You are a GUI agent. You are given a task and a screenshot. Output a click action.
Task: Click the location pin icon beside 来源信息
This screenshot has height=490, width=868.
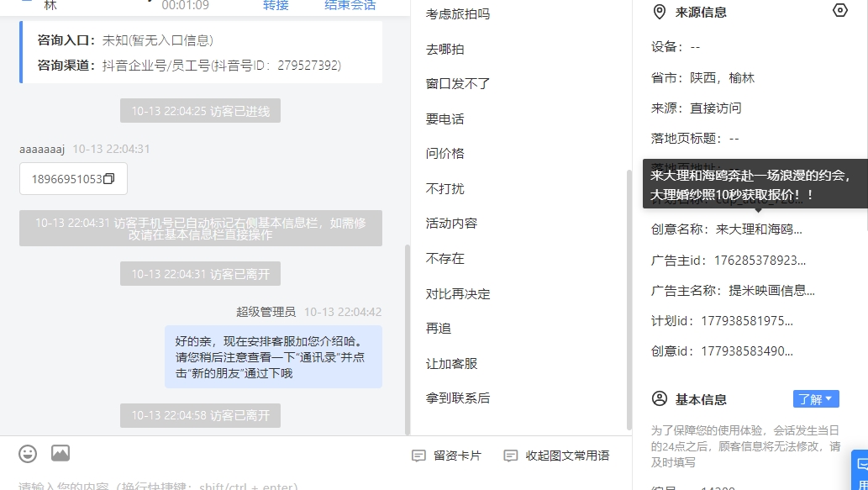pyautogui.click(x=659, y=12)
